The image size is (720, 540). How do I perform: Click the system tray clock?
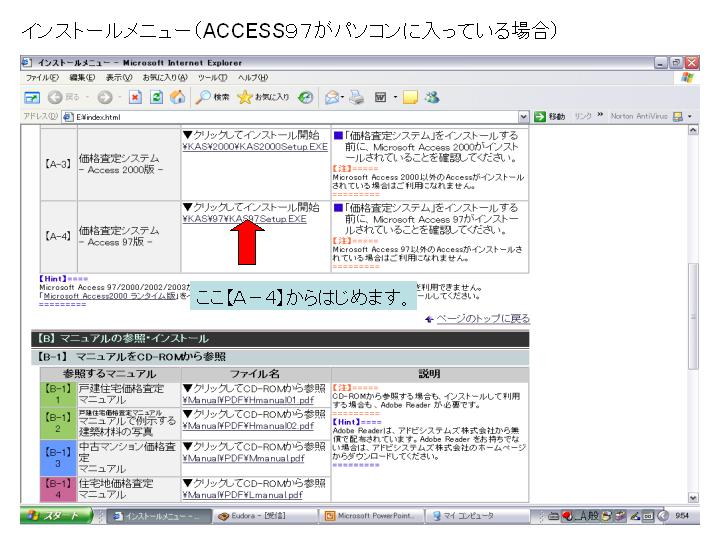(x=682, y=516)
